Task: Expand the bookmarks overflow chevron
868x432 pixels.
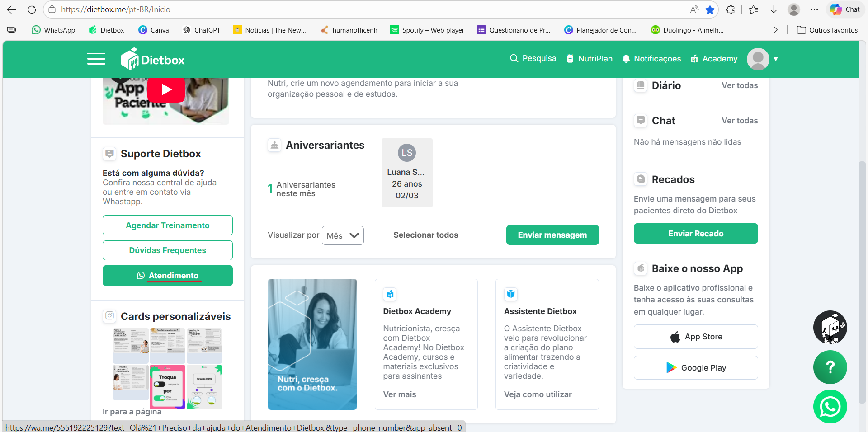Action: 776,30
